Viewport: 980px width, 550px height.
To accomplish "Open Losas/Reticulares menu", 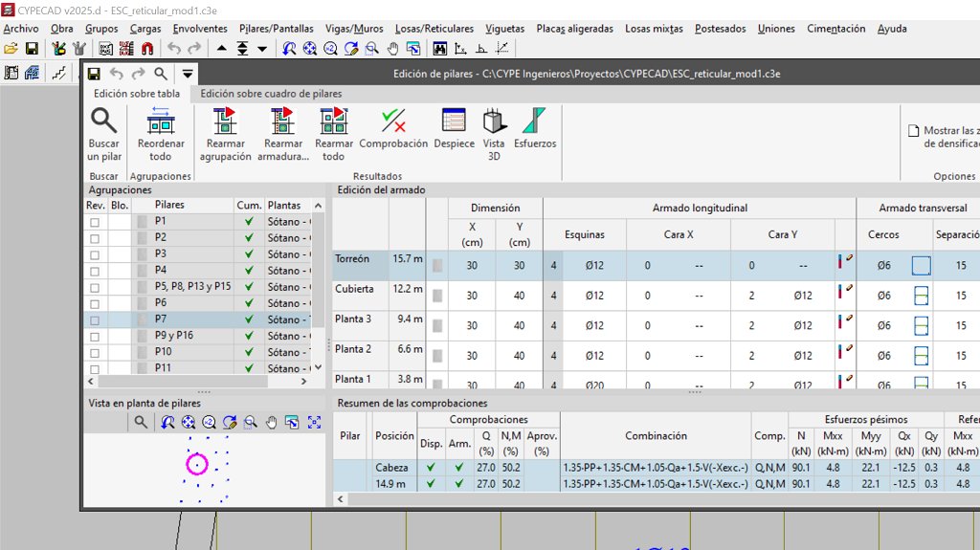I will click(x=434, y=29).
